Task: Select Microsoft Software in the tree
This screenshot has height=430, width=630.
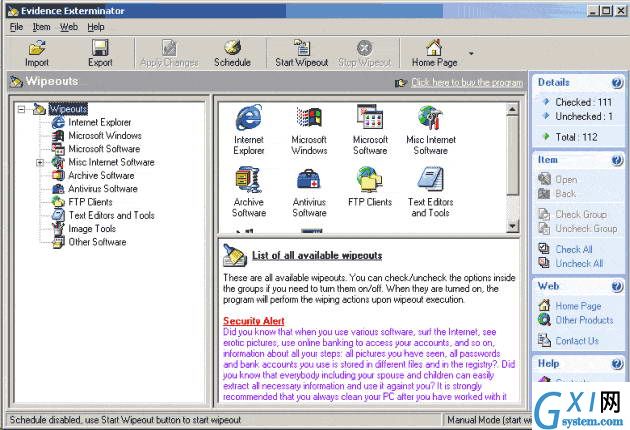Action: (104, 149)
